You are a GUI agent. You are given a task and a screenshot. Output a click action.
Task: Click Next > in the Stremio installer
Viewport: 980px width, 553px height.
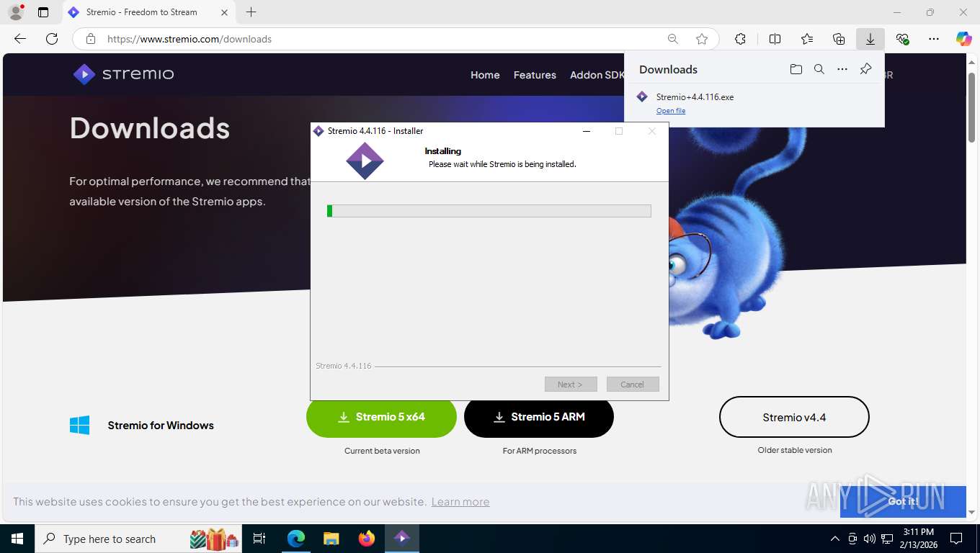pos(571,385)
